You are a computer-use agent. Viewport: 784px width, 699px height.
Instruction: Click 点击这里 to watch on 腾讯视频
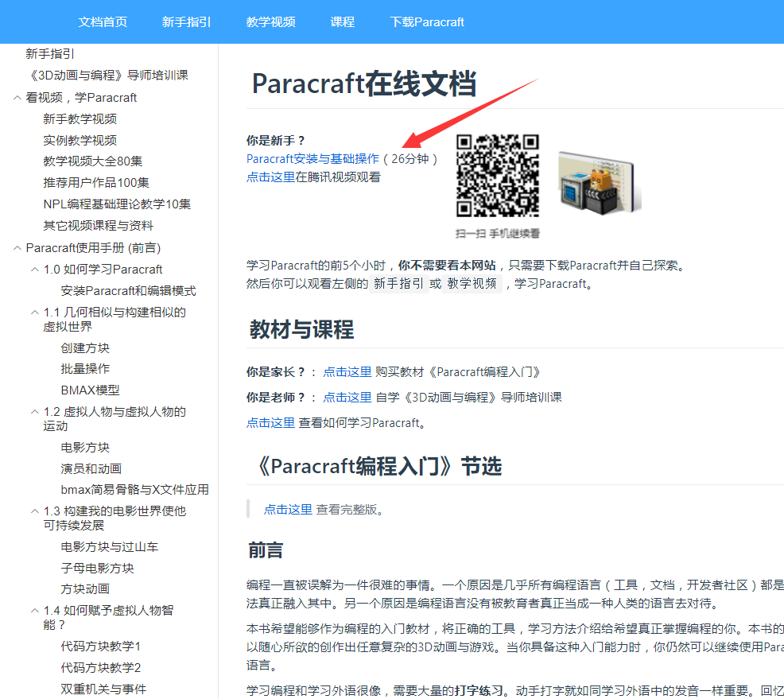pos(270,177)
